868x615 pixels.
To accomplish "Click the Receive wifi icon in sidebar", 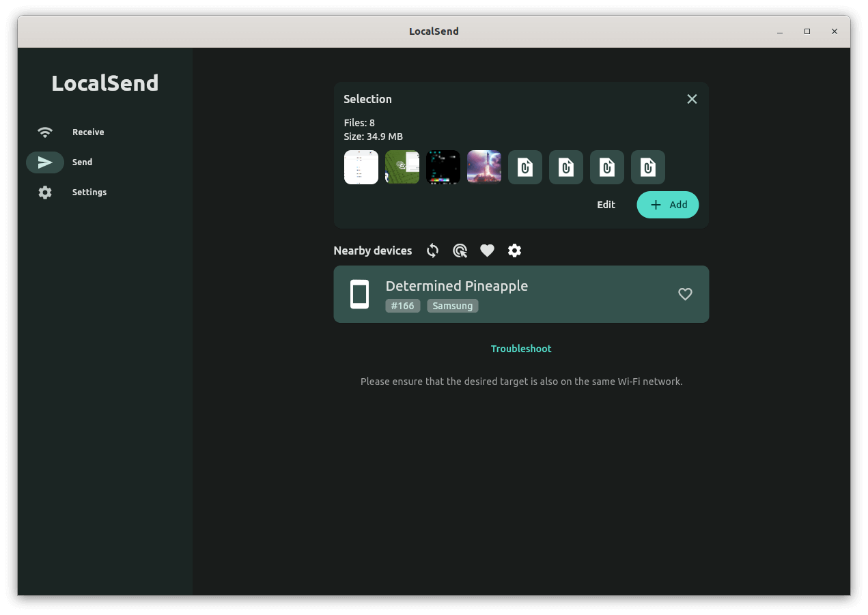I will (x=44, y=132).
